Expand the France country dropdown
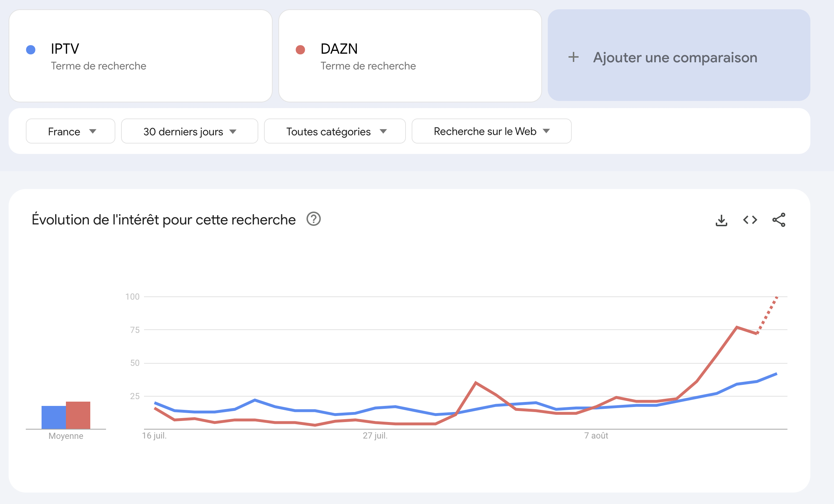The height and width of the screenshot is (504, 834). pyautogui.click(x=71, y=131)
